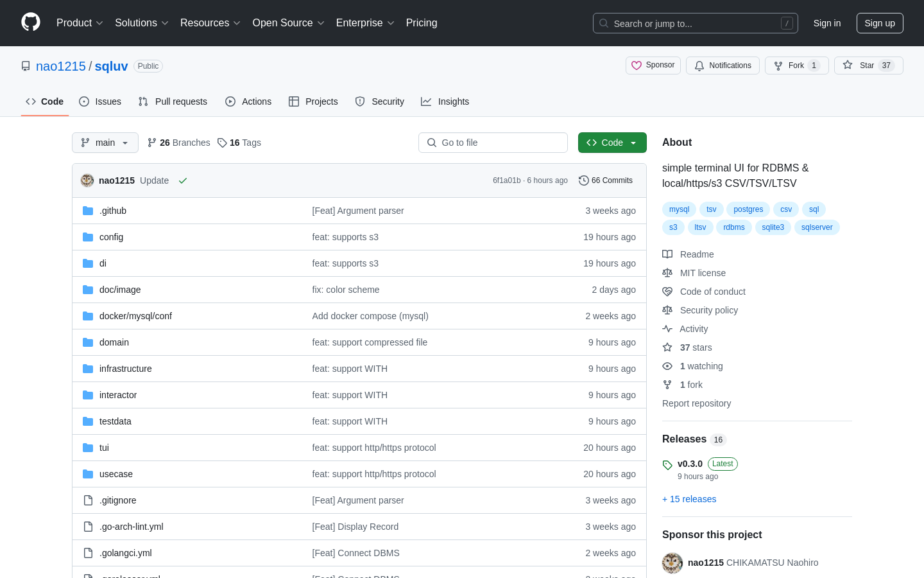Image resolution: width=924 pixels, height=578 pixels.
Task: Click the search magnifier icon in header
Action: coord(604,23)
